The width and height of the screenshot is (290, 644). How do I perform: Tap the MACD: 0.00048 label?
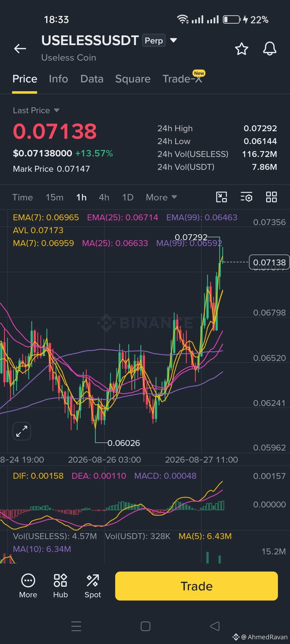click(165, 476)
